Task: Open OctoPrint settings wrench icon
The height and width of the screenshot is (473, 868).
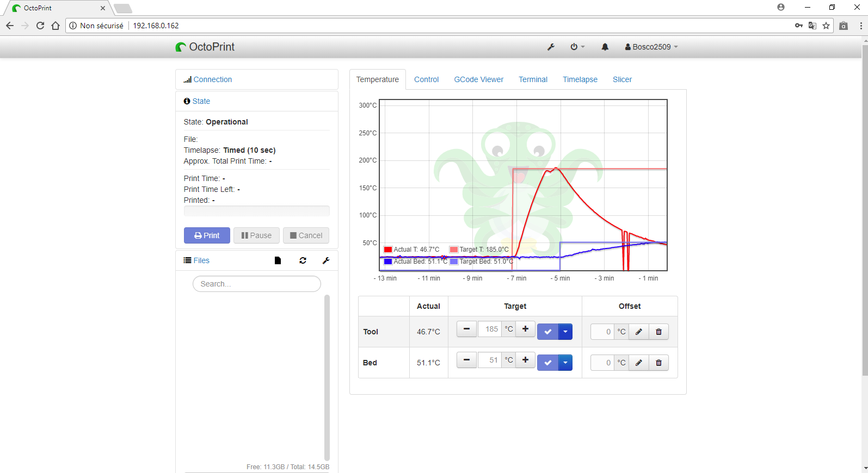Action: click(551, 47)
